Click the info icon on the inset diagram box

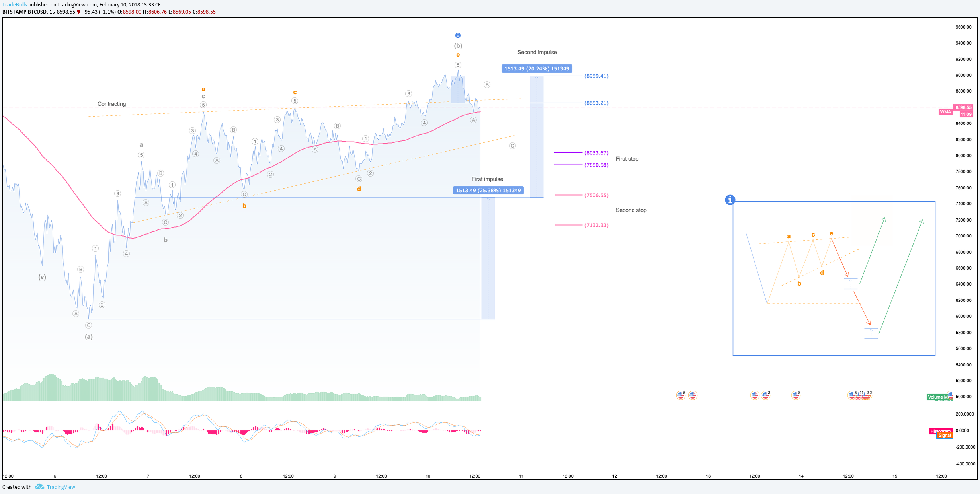tap(730, 200)
